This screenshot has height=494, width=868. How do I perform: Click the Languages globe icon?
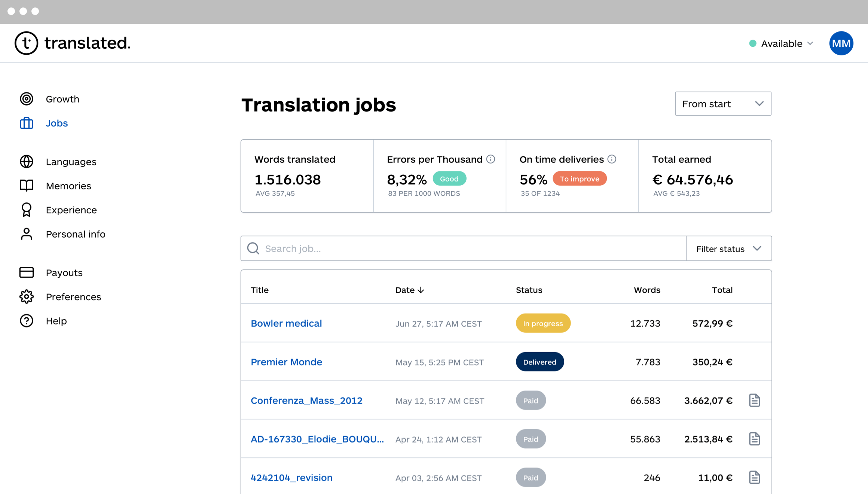(26, 162)
